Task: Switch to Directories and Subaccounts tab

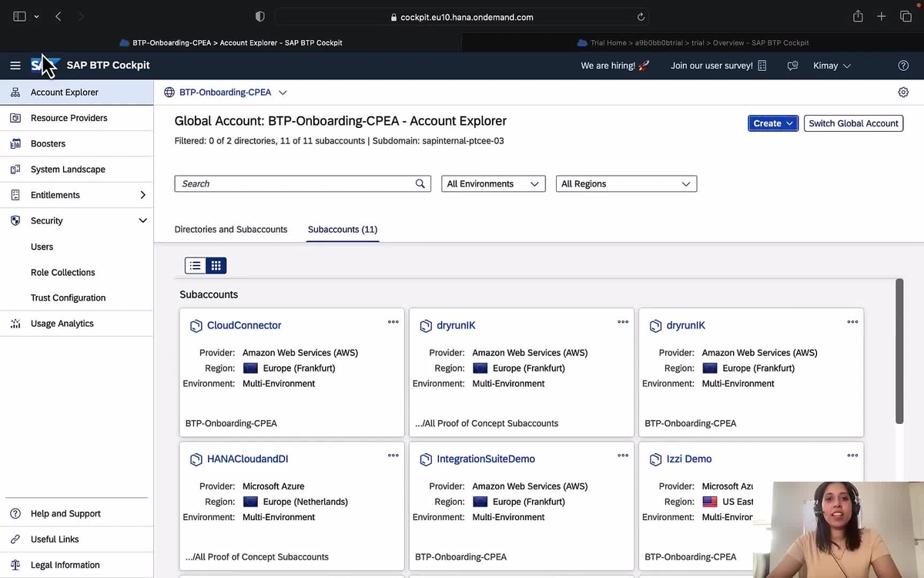Action: 231,229
